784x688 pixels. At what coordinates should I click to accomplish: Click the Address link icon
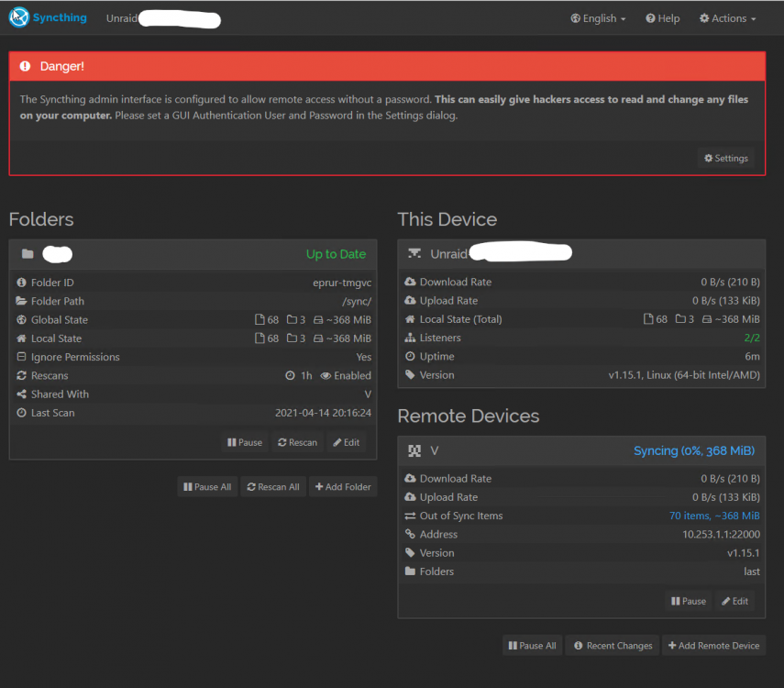(410, 535)
